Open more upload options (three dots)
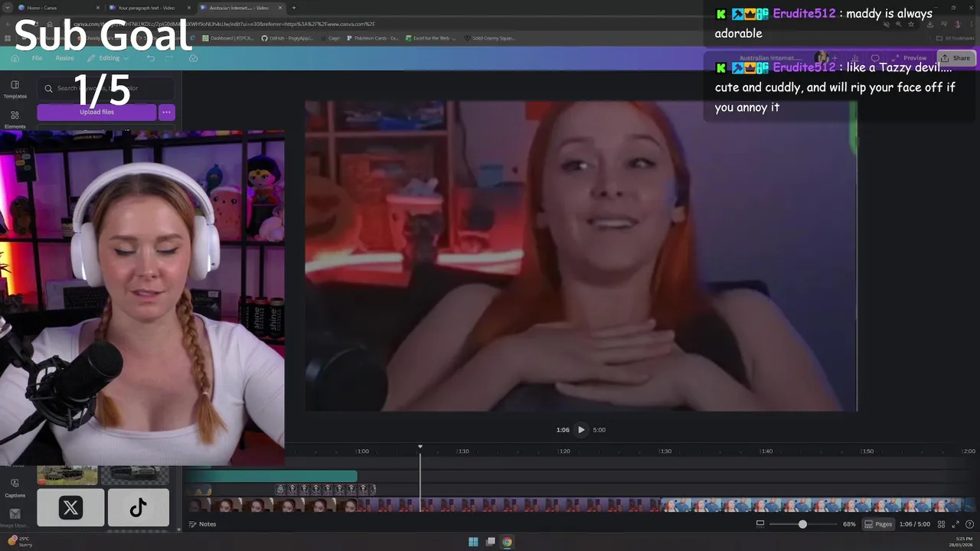 (166, 112)
